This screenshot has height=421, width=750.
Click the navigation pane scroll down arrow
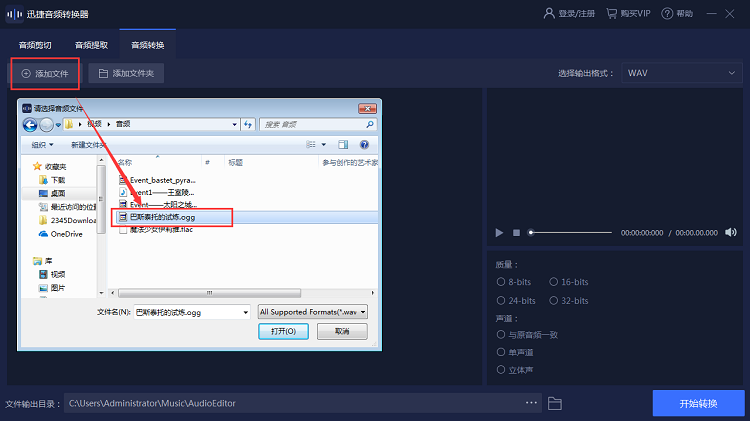pyautogui.click(x=101, y=293)
